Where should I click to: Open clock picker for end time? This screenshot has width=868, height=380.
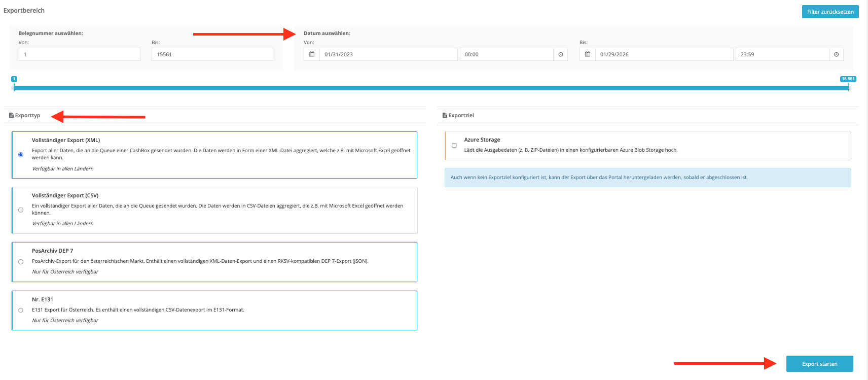(836, 54)
